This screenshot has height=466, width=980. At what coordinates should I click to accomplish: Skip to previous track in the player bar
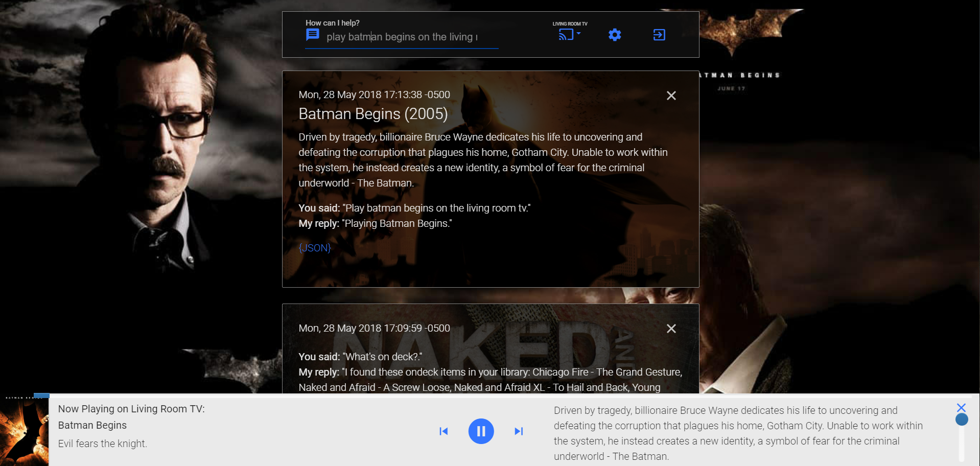click(444, 431)
